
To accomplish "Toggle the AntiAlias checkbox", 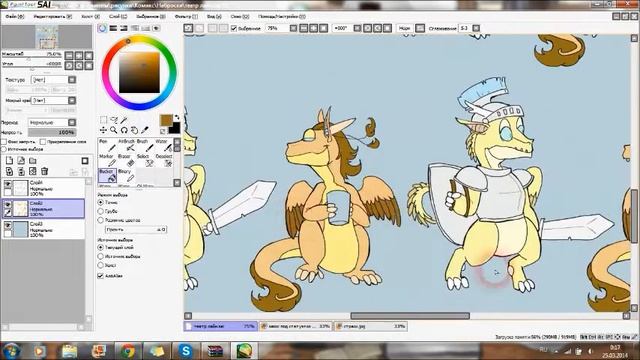I will [x=100, y=276].
